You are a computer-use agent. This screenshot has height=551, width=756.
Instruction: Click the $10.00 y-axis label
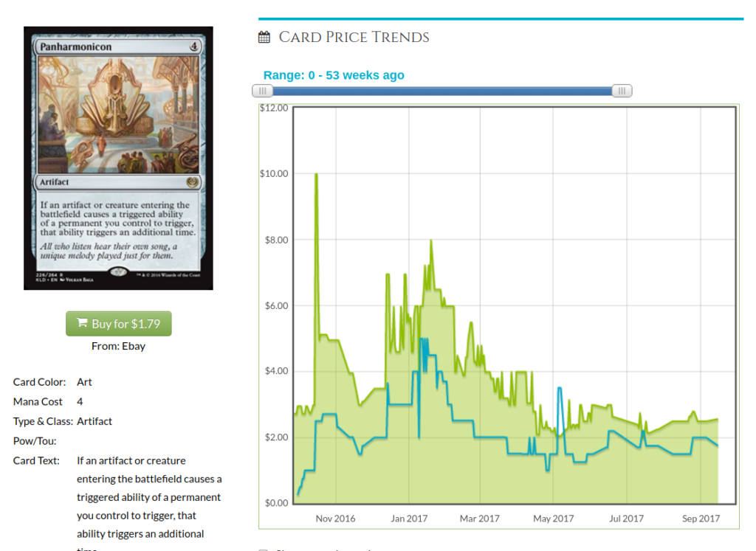(274, 174)
